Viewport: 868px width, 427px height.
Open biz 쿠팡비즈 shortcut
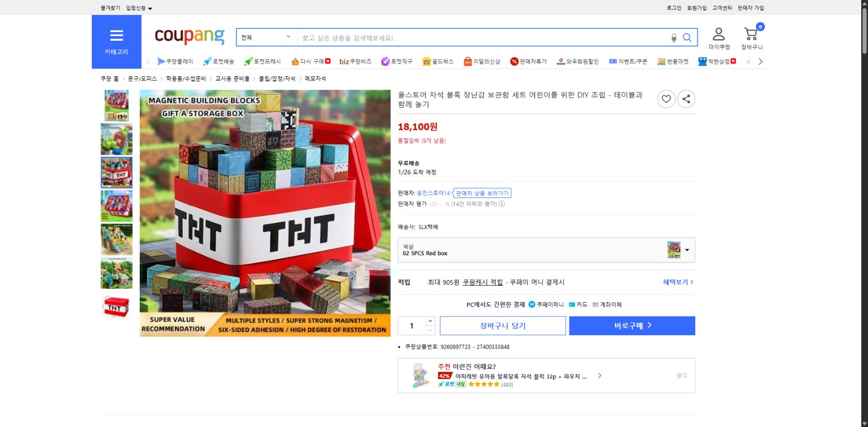355,61
